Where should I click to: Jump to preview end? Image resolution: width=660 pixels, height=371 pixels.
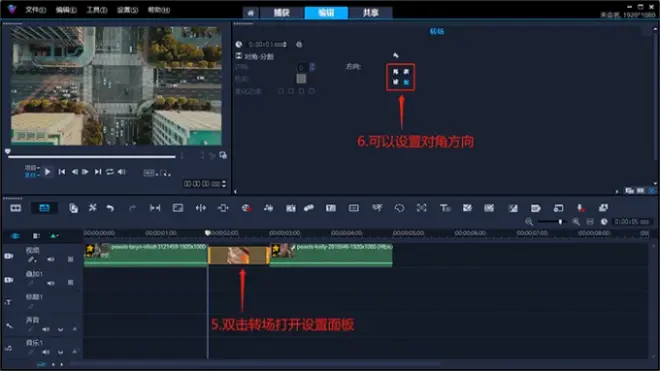click(x=98, y=172)
